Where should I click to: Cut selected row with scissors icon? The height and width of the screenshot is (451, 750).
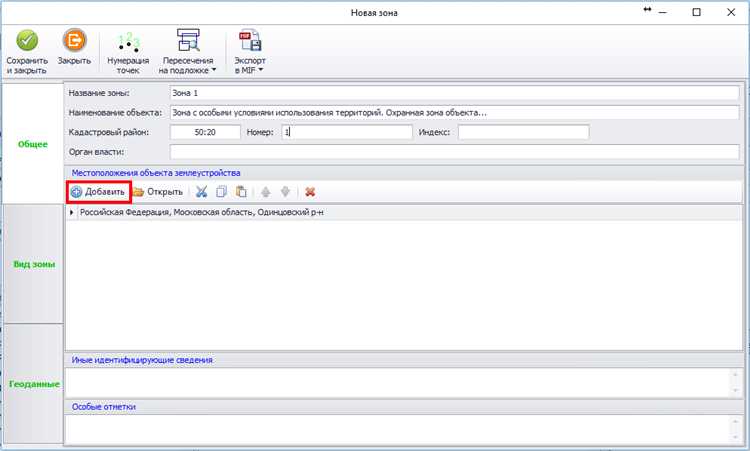pyautogui.click(x=201, y=191)
